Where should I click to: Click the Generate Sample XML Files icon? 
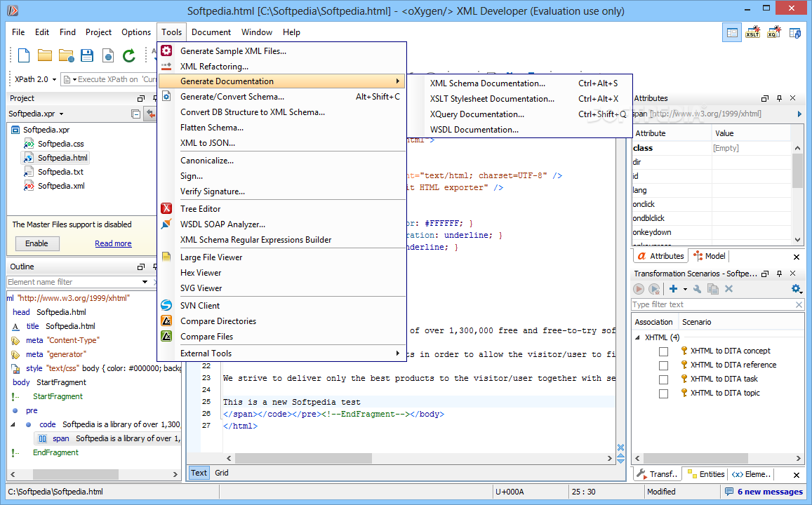pos(166,50)
